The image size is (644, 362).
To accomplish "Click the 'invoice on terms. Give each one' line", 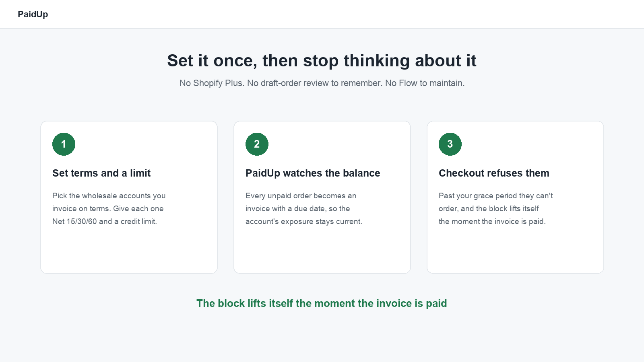I will 108,208.
